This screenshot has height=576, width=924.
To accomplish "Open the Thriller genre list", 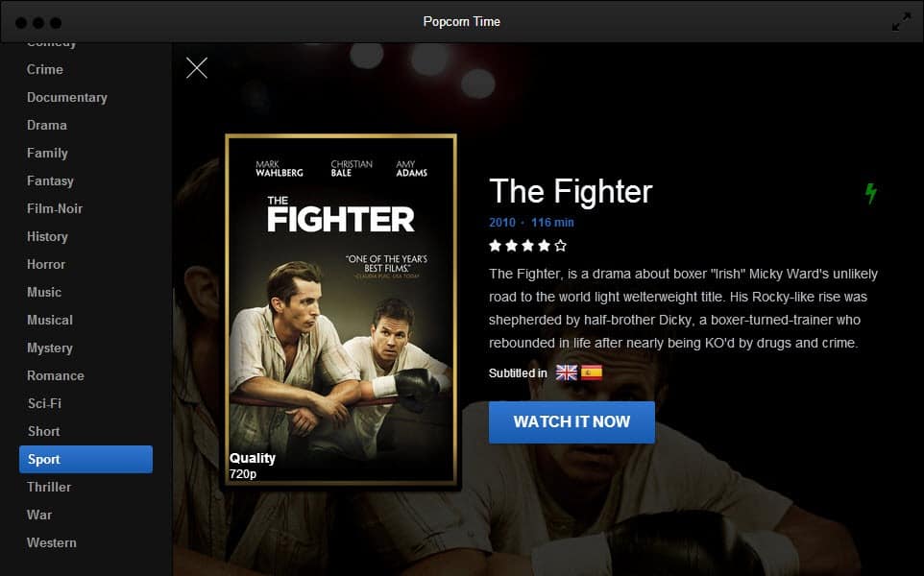I will coord(49,487).
